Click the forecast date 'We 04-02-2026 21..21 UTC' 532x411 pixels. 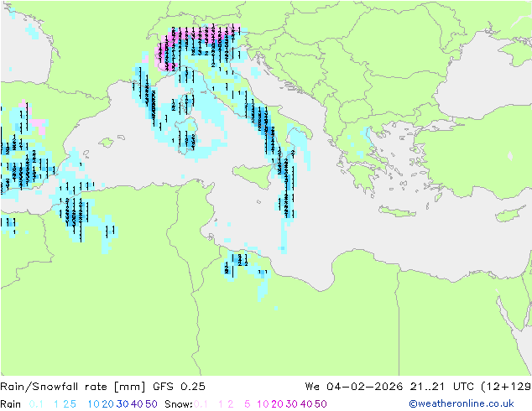[x=391, y=387]
